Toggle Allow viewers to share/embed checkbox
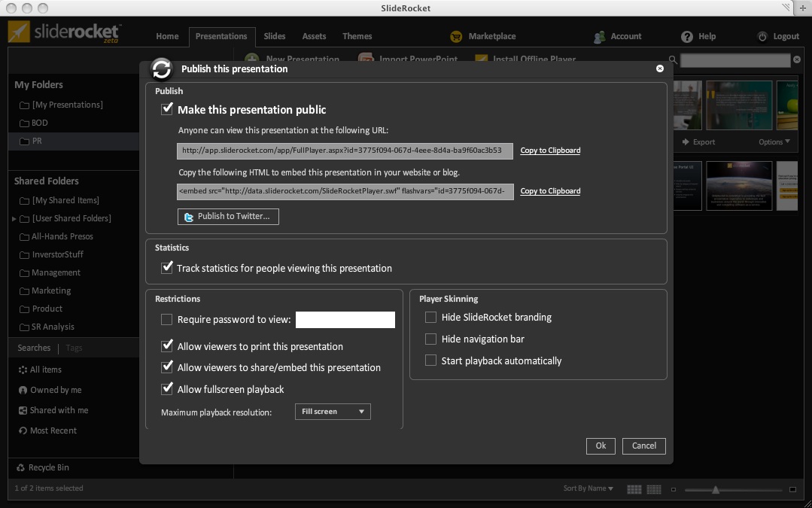Viewport: 812px width, 508px height. [x=167, y=367]
